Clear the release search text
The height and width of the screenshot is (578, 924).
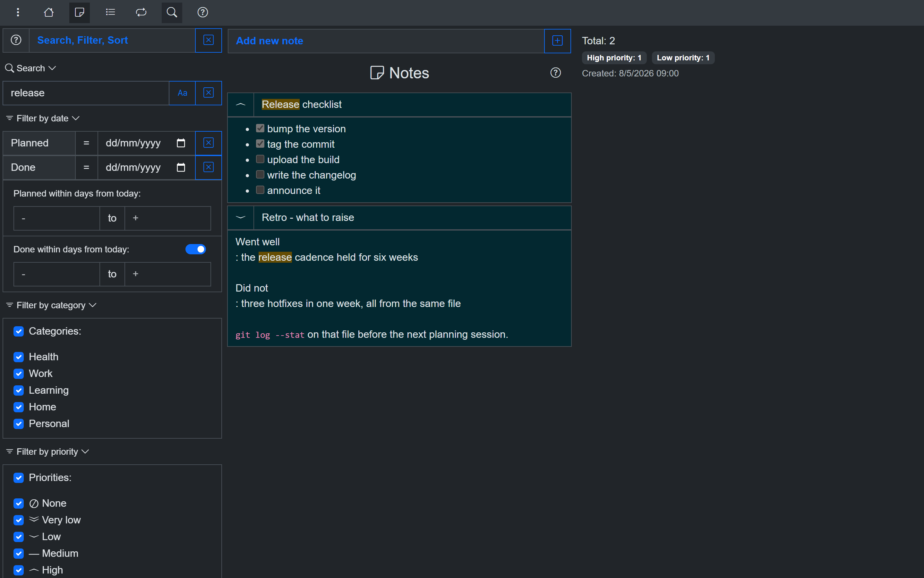coord(209,93)
